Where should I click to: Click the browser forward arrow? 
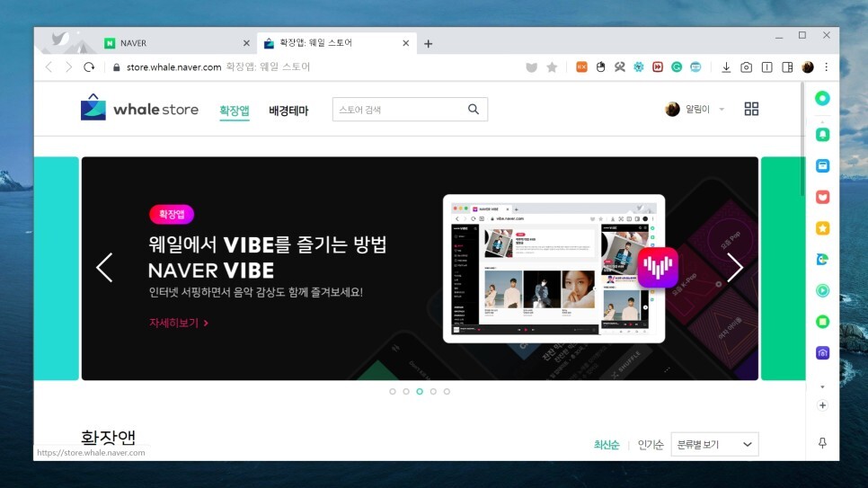(68, 67)
